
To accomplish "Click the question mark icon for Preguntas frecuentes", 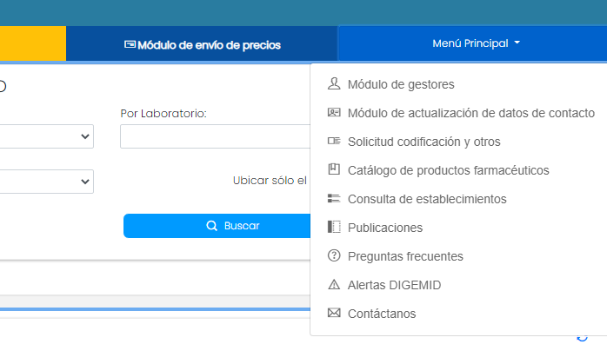I will [x=334, y=255].
